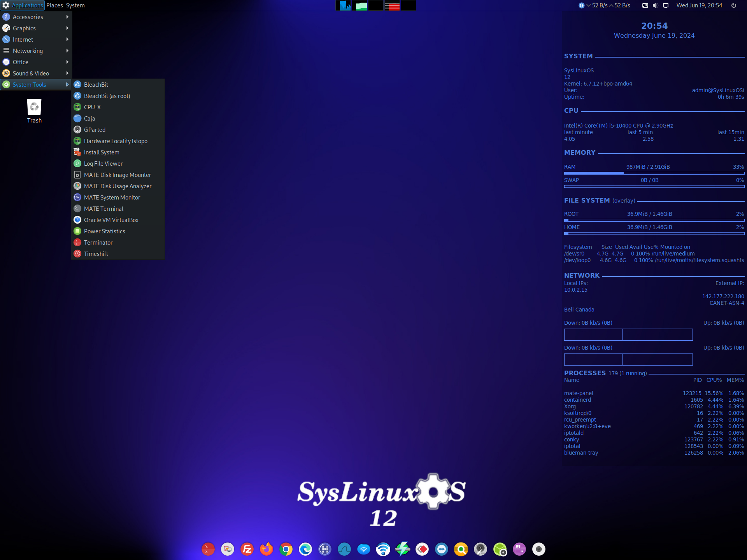Start Oracle VM VirtualBox
Image resolution: width=747 pixels, height=560 pixels.
tap(117, 220)
